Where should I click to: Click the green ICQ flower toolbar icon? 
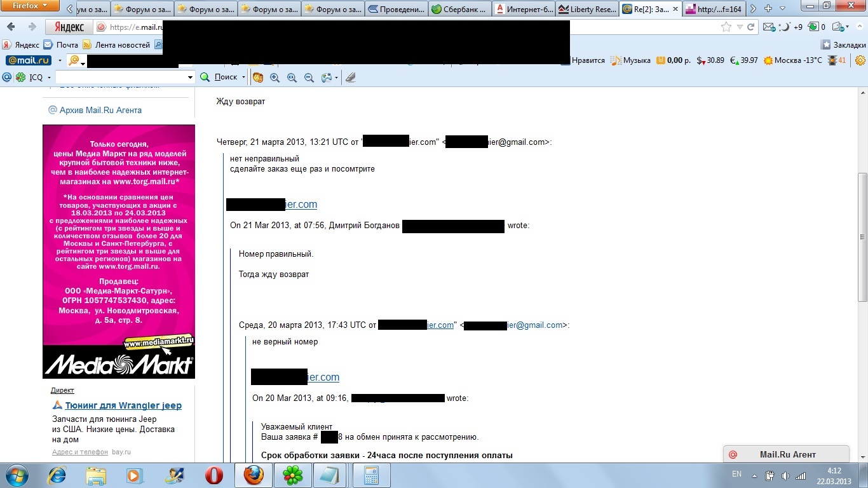pyautogui.click(x=21, y=78)
